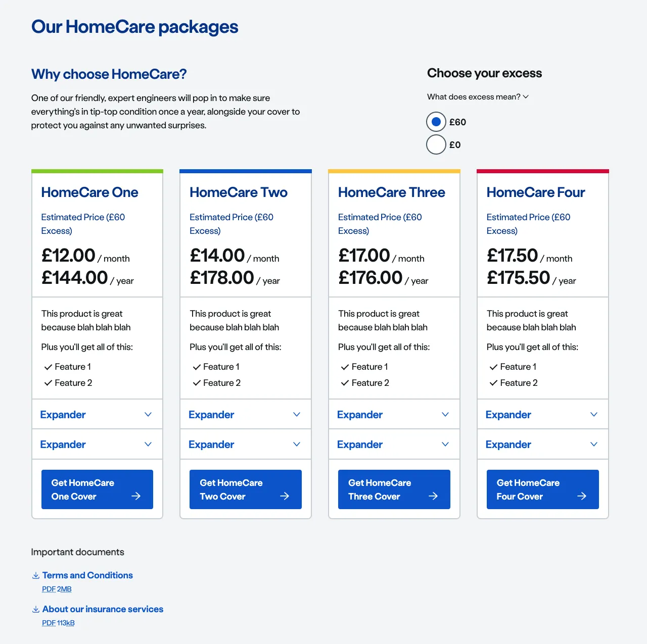Expand What does excess mean?
The height and width of the screenshot is (644, 647).
point(477,96)
